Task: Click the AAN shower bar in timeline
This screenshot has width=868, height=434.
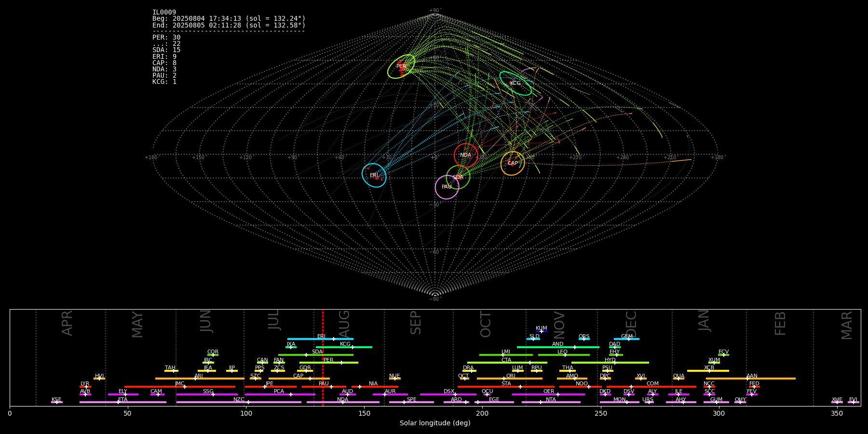Action: 751,379
